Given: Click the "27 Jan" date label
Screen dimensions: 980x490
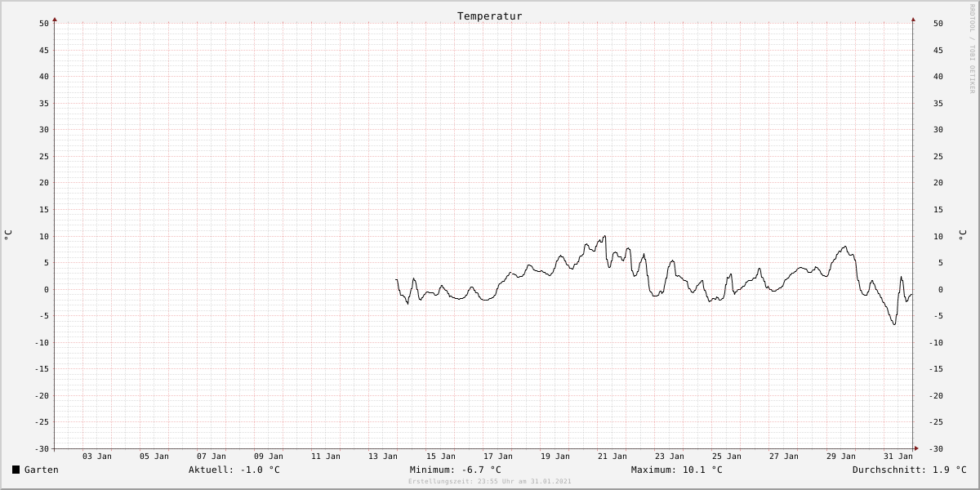Looking at the screenshot, I should coord(784,457).
